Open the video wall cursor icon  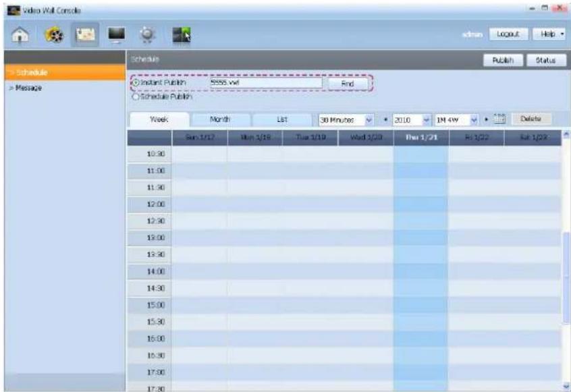click(x=182, y=35)
